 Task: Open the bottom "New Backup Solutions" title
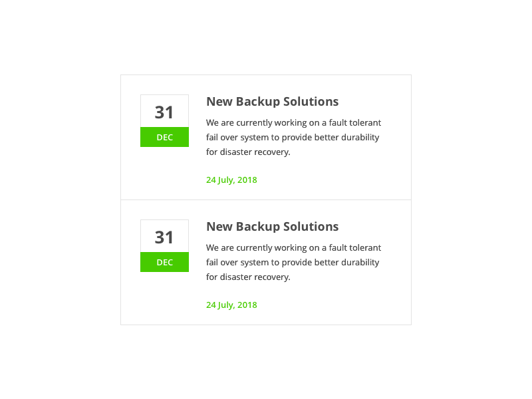pos(272,227)
